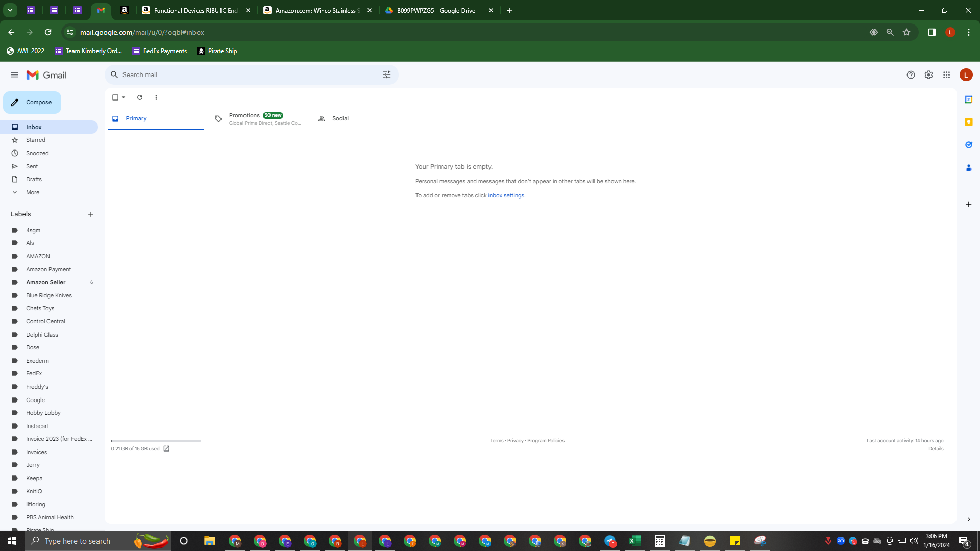Toggle Chrome side panel icon
Viewport: 980px width, 551px height.
coord(932,32)
